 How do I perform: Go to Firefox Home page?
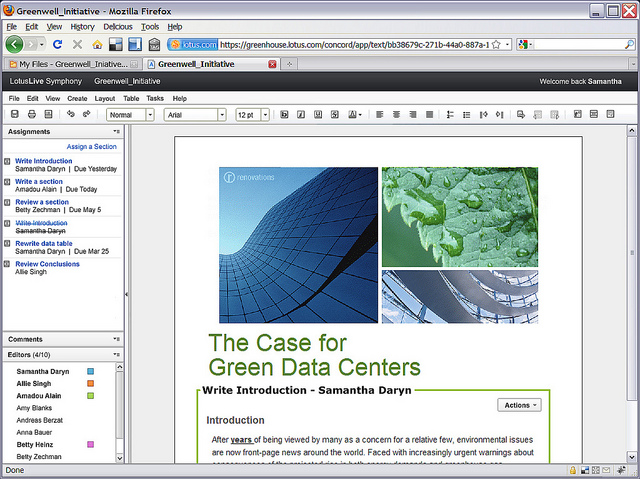point(97,44)
